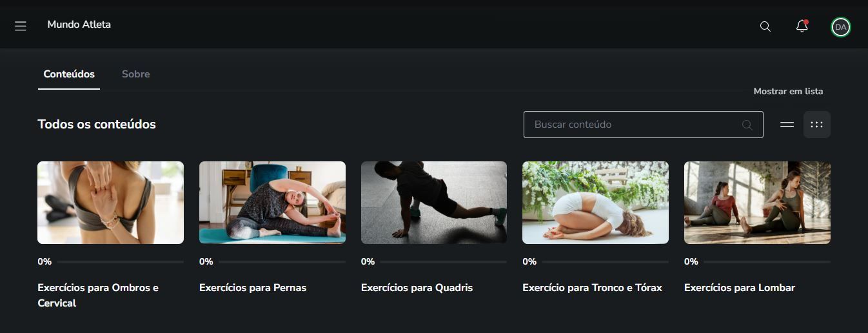Open the hamburger navigation menu
868x333 pixels.
tap(21, 26)
